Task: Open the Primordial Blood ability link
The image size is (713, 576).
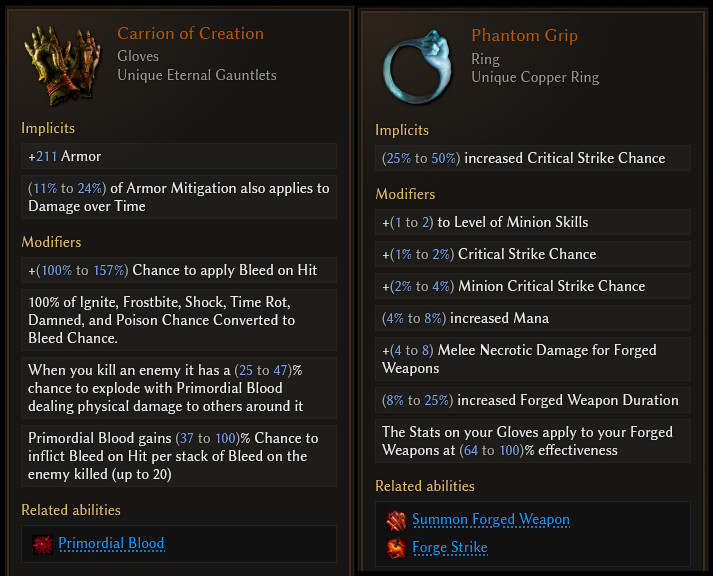Action: (111, 544)
